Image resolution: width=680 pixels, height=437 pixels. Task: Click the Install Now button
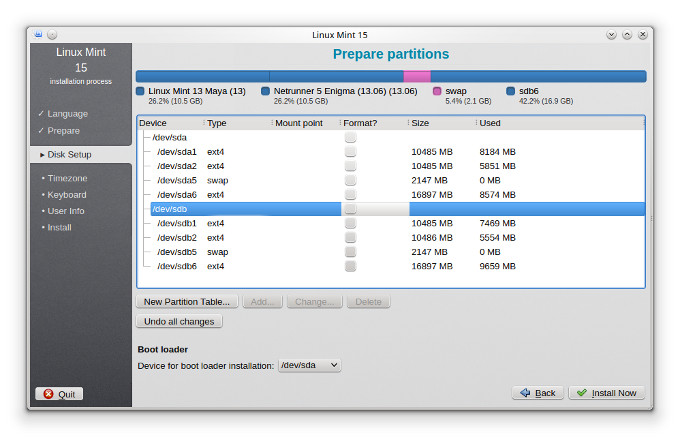[606, 393]
